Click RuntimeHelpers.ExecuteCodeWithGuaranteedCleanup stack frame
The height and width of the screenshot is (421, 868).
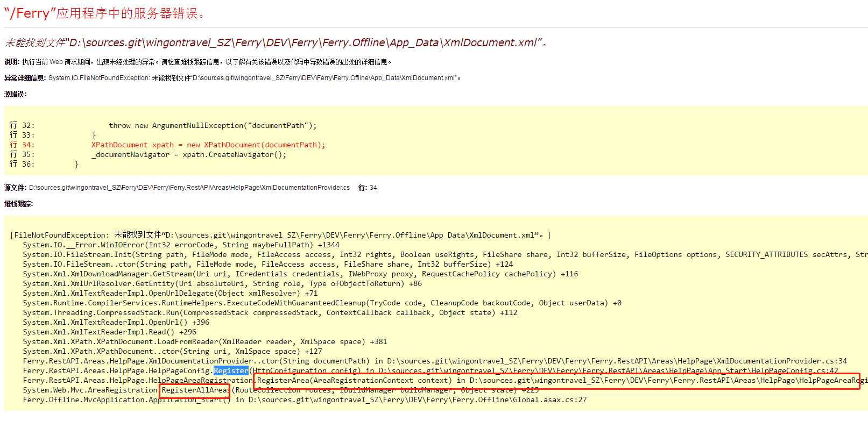tap(322, 303)
